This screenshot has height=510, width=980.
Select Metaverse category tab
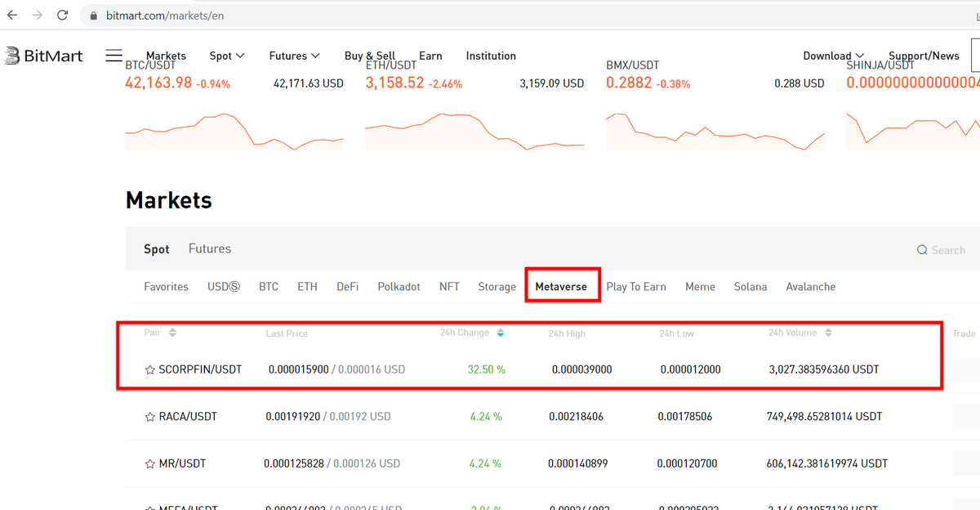pos(561,287)
